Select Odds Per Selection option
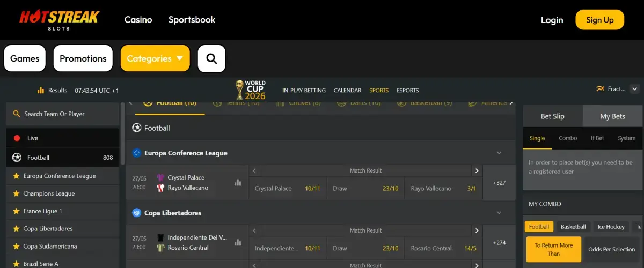 pos(612,249)
